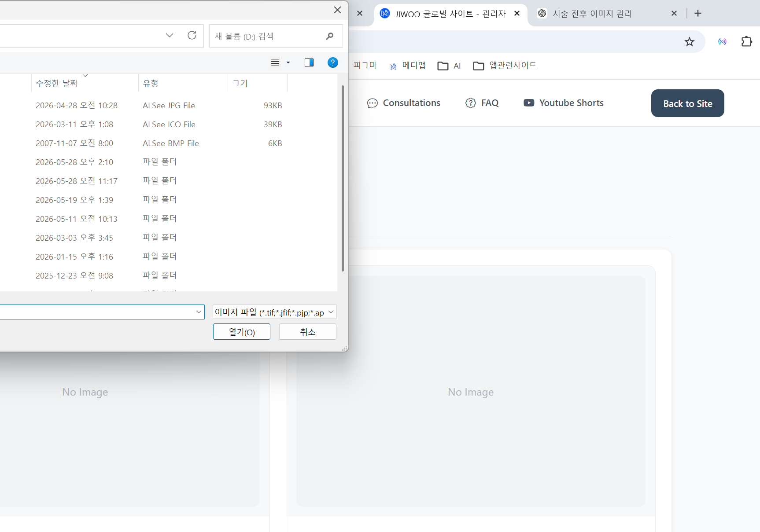760x532 pixels.
Task: Select the ALSee ICO File row
Action: (x=169, y=124)
